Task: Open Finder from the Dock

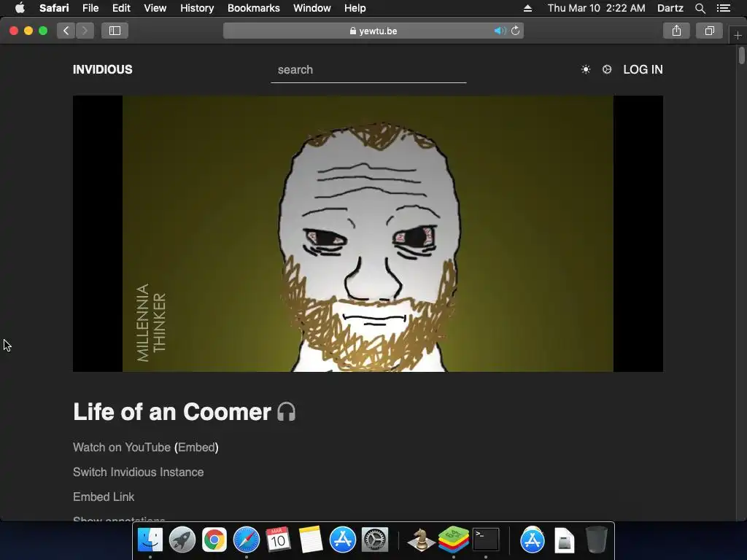Action: click(x=150, y=540)
